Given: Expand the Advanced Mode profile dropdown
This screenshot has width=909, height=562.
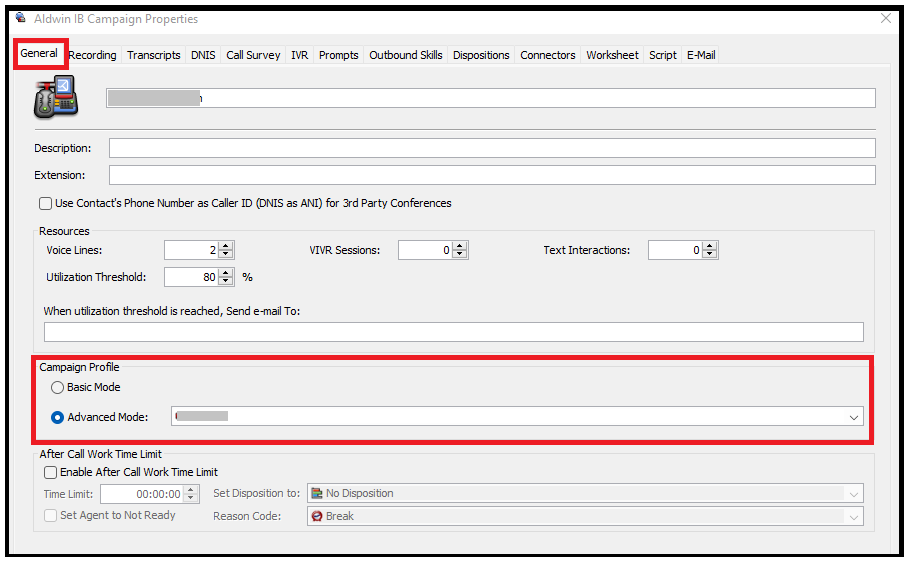Looking at the screenshot, I should point(853,417).
